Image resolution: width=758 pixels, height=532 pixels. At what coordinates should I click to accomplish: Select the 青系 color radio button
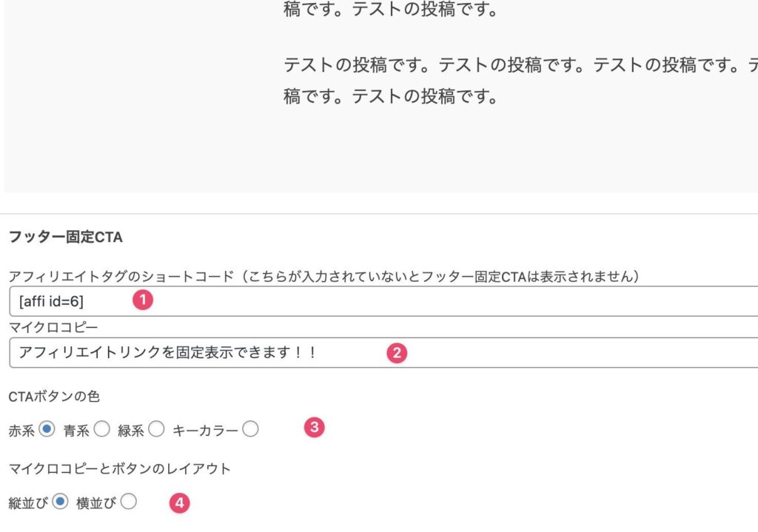(x=102, y=428)
